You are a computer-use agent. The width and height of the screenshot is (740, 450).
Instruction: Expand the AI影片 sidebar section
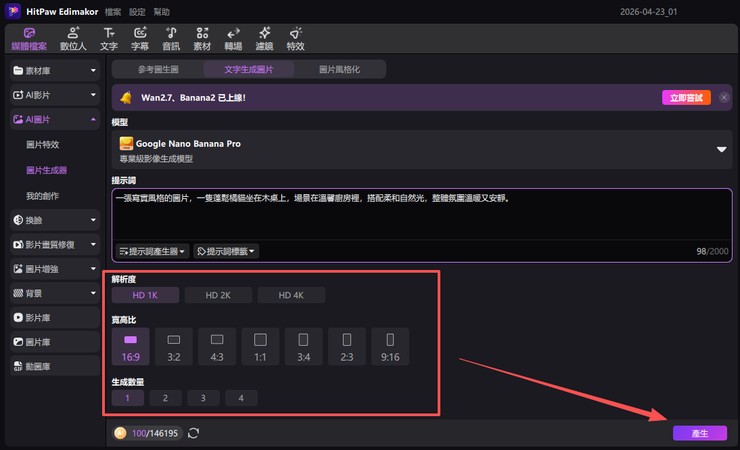click(55, 95)
